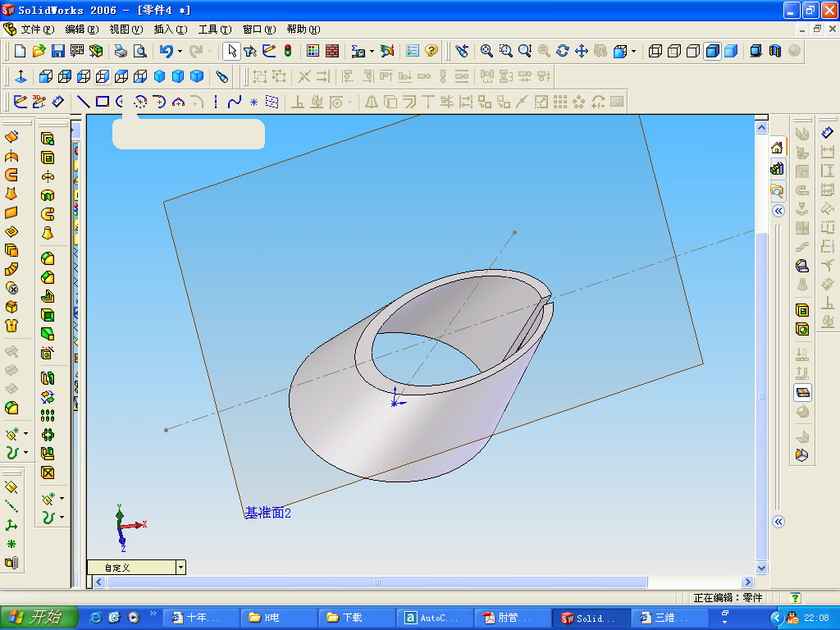Screen dimensions: 840x630
Task: Undo the last action
Action: point(166,51)
